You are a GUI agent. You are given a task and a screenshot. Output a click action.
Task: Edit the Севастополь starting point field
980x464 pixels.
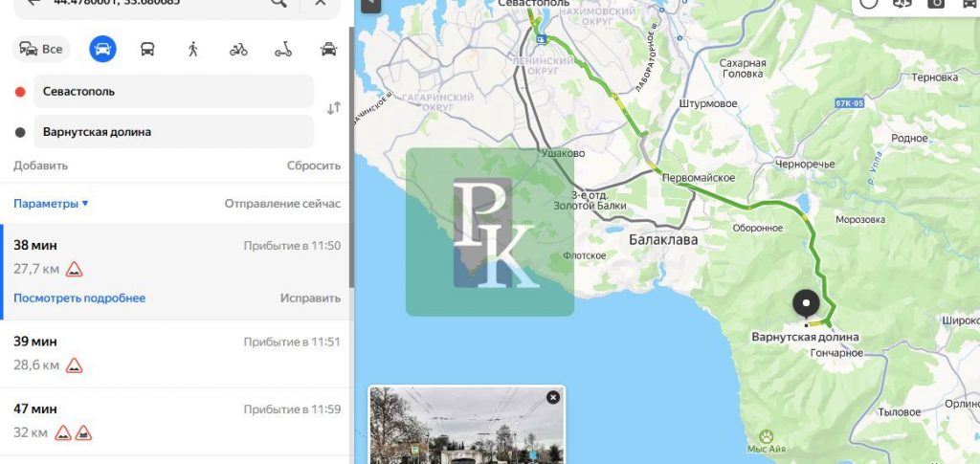pyautogui.click(x=172, y=92)
